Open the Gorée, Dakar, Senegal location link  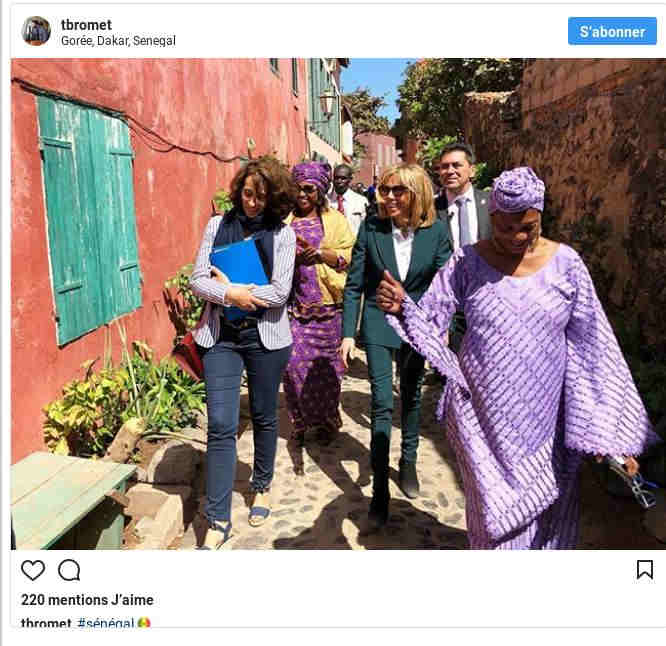click(x=118, y=41)
